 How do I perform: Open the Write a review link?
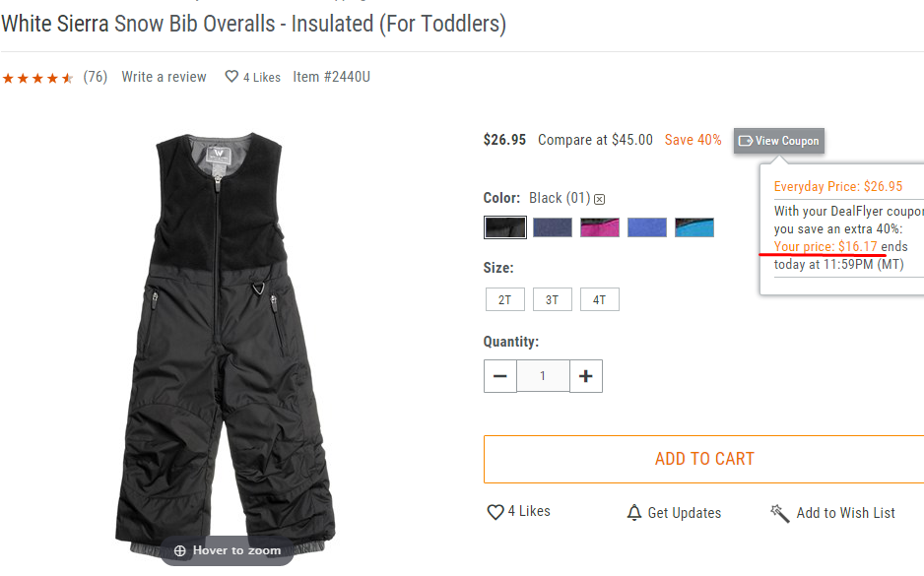click(x=164, y=77)
